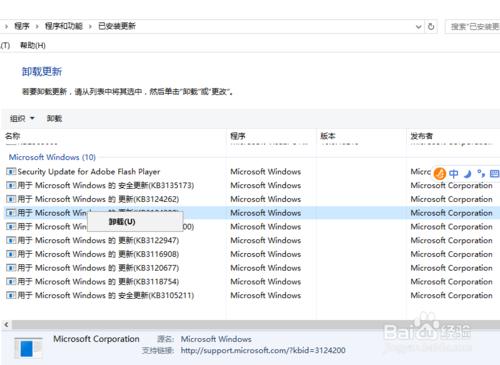
Task: Click the icon of update KB3116908
Action: click(11, 254)
